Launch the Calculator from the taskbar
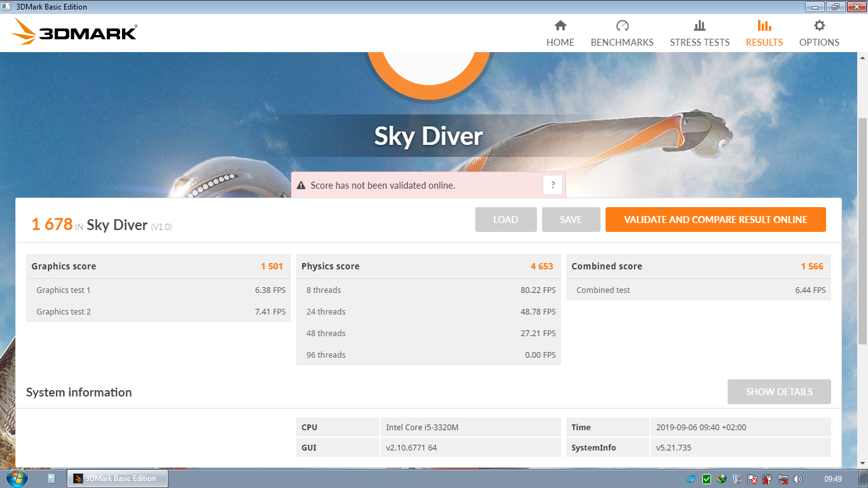The width and height of the screenshot is (868, 488). coord(51,478)
